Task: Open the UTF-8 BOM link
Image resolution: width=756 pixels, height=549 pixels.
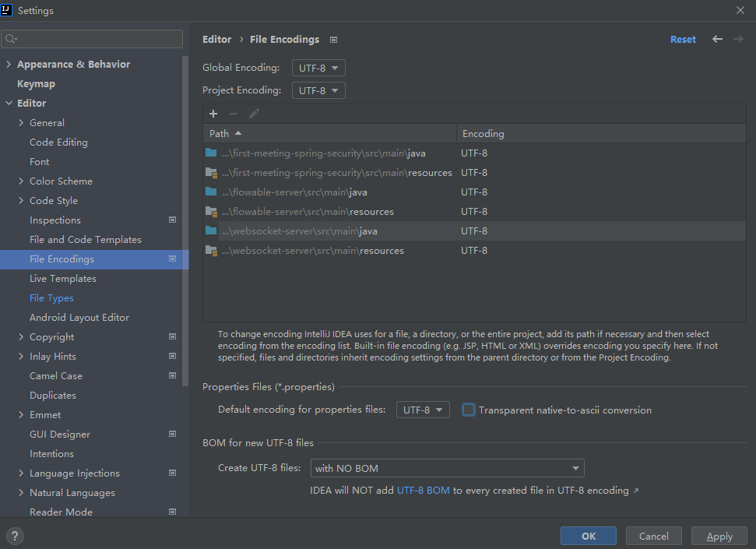Action: click(423, 491)
